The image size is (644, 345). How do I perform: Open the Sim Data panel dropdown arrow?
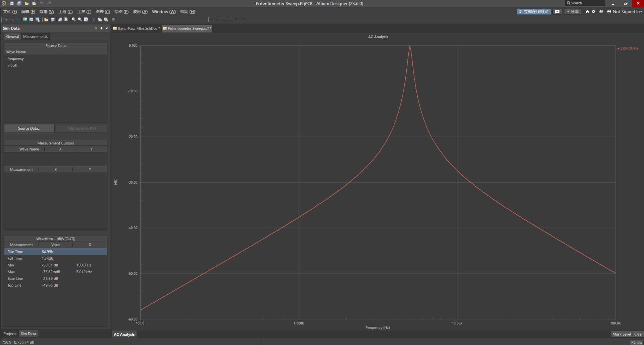pyautogui.click(x=96, y=28)
